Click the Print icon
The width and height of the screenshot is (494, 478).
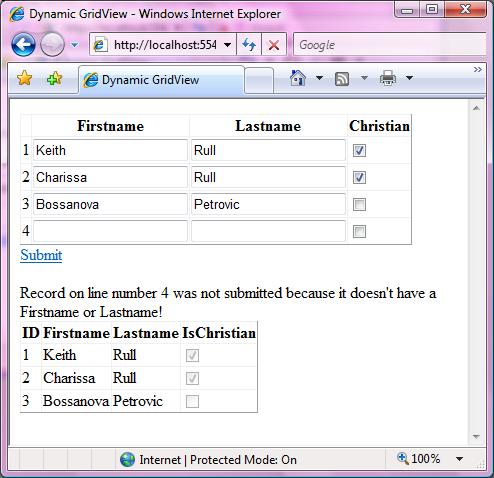(x=388, y=78)
